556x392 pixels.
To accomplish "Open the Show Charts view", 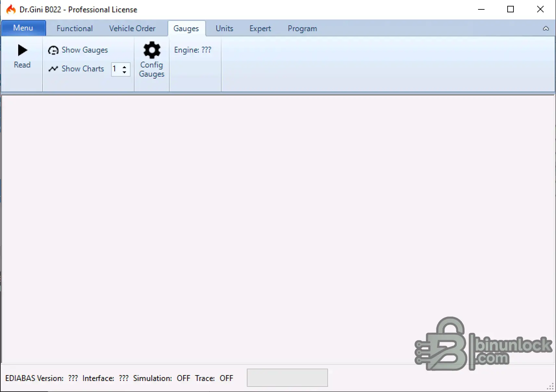I will tap(76, 69).
